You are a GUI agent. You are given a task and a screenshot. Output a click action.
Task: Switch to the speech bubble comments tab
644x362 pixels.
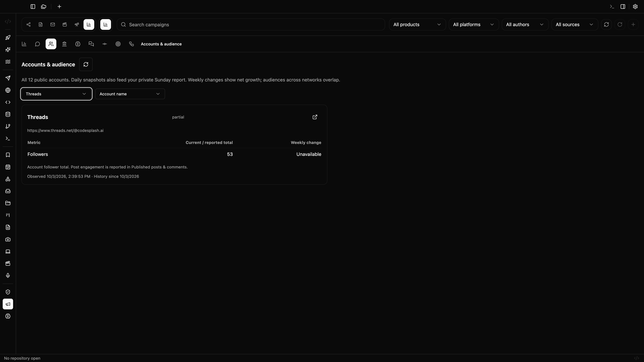pos(38,44)
